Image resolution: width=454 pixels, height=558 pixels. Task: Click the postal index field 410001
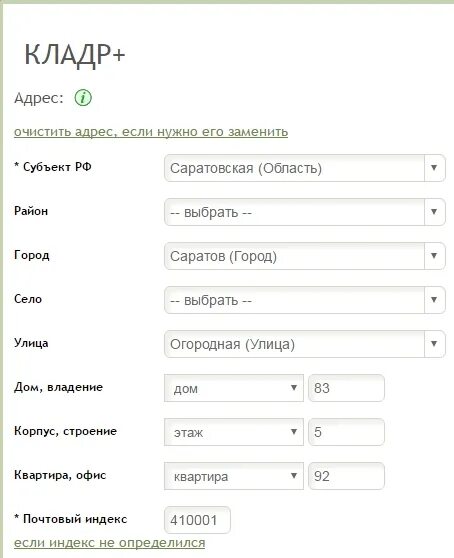(197, 520)
